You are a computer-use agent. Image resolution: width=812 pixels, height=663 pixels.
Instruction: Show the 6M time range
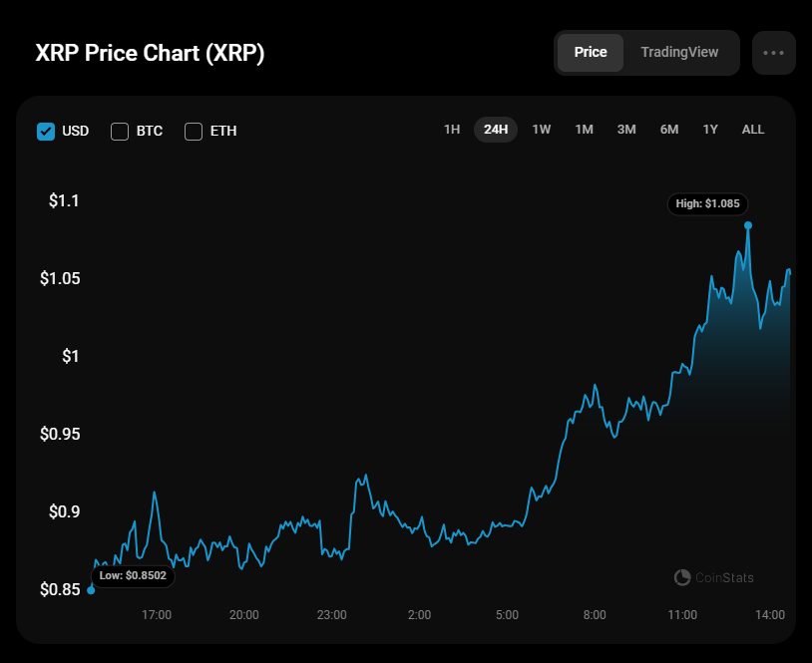pos(668,130)
